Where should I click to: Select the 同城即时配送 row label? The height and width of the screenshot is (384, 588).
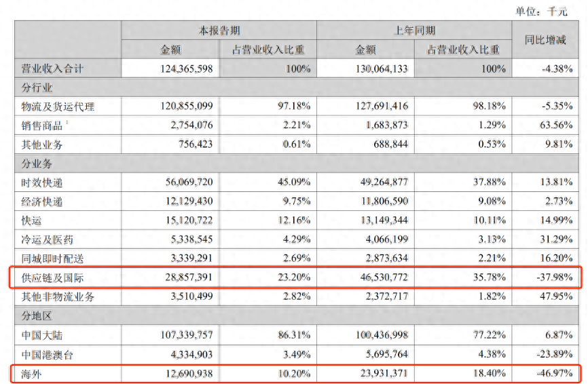(52, 258)
